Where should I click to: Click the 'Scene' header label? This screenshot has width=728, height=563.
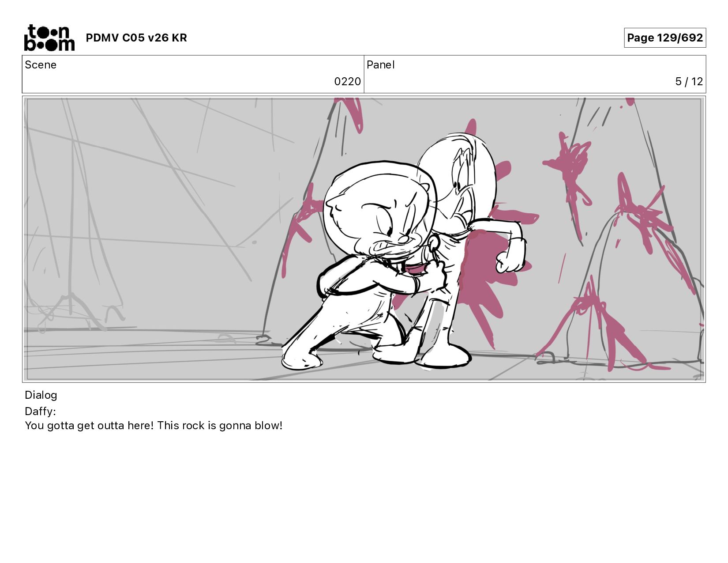point(41,65)
